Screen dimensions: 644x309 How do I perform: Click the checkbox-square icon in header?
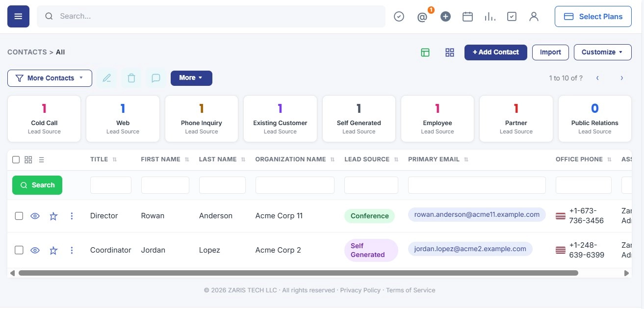512,17
